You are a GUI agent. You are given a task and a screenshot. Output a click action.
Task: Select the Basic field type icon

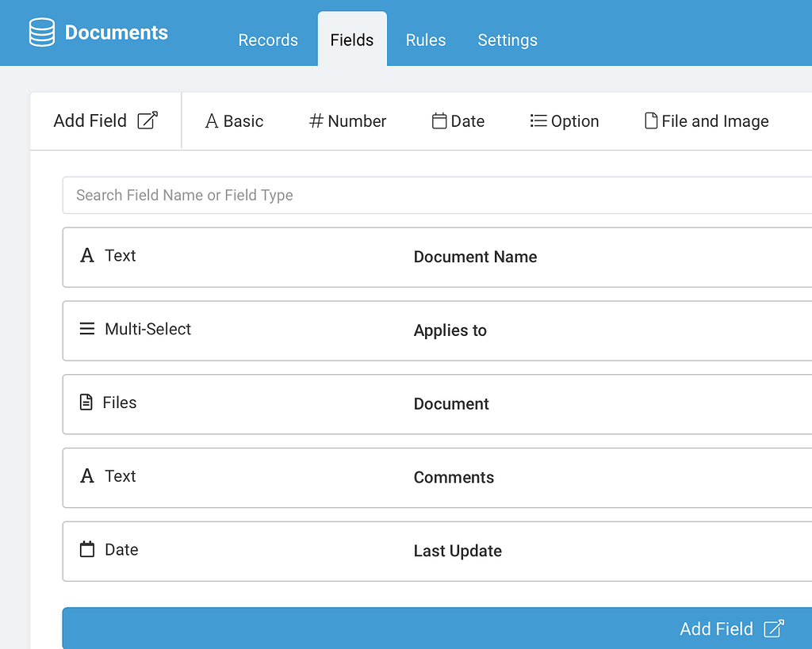click(x=211, y=120)
